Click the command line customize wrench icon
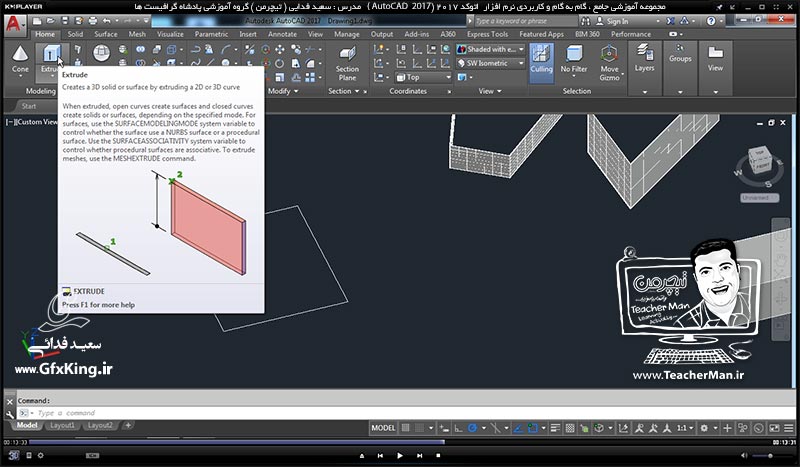Viewport: 800px width, 467px height. tap(10, 414)
